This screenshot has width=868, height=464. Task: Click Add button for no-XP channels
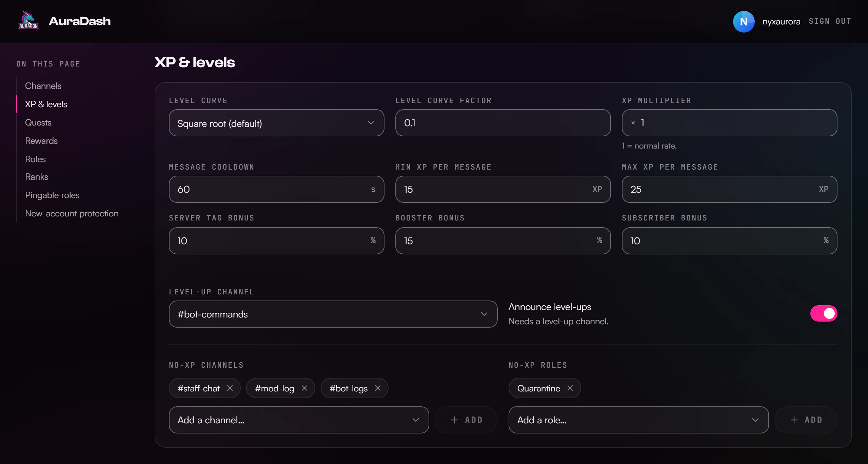pyautogui.click(x=466, y=420)
